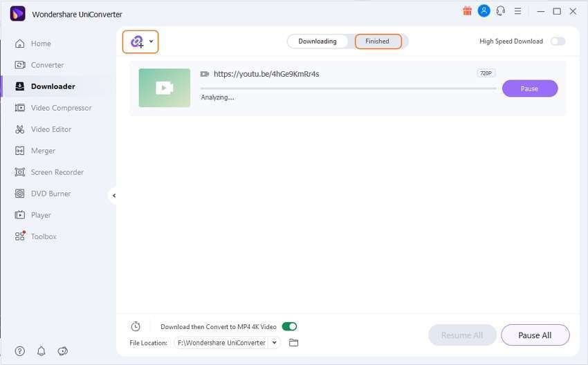Click the High Speed Download label
The image size is (588, 365).
(511, 41)
